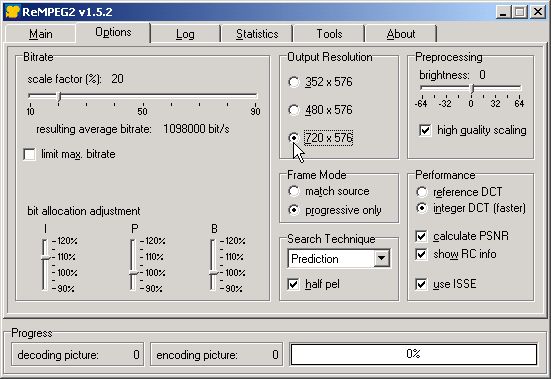Select 720 x 576 output resolution
The image size is (551, 379).
click(294, 138)
